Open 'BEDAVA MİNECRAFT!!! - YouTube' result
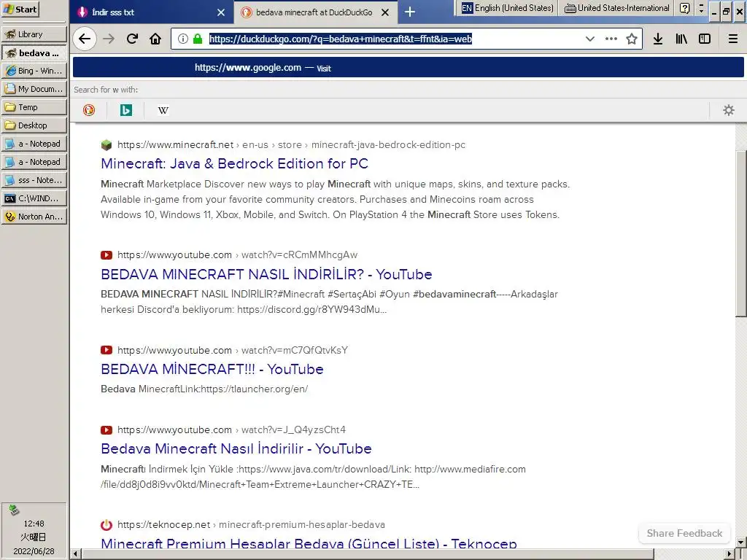This screenshot has height=560, width=747. (212, 369)
